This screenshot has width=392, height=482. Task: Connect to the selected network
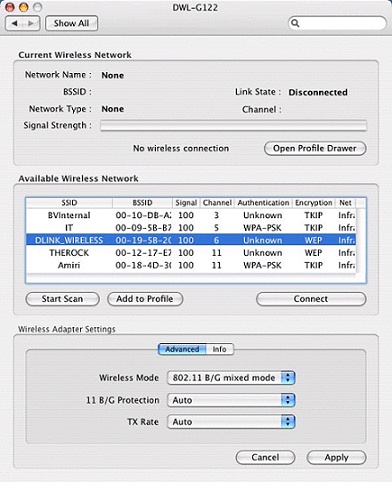coord(311,299)
